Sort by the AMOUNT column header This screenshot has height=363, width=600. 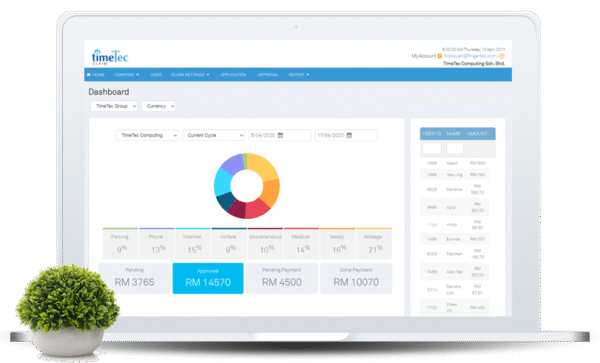(x=477, y=134)
